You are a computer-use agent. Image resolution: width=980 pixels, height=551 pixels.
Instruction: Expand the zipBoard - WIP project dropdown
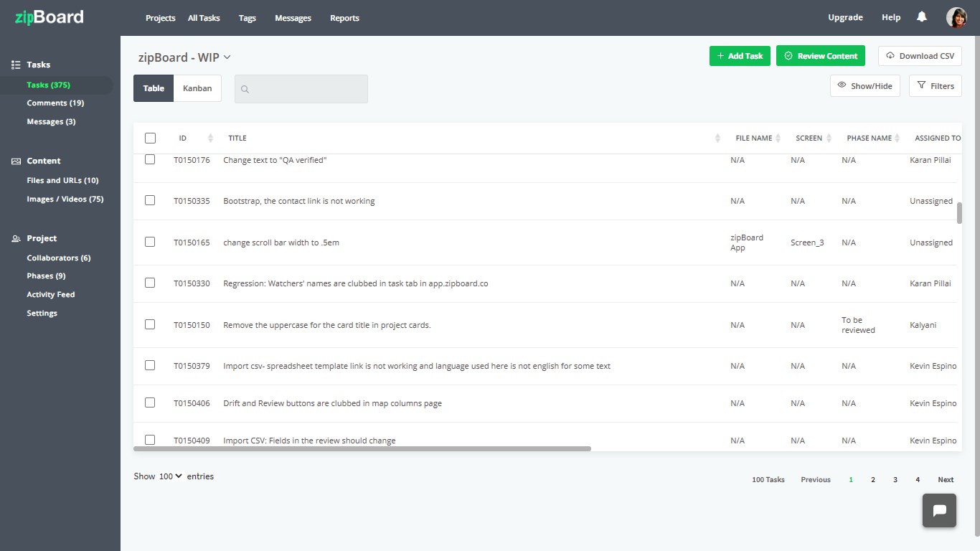click(x=227, y=57)
